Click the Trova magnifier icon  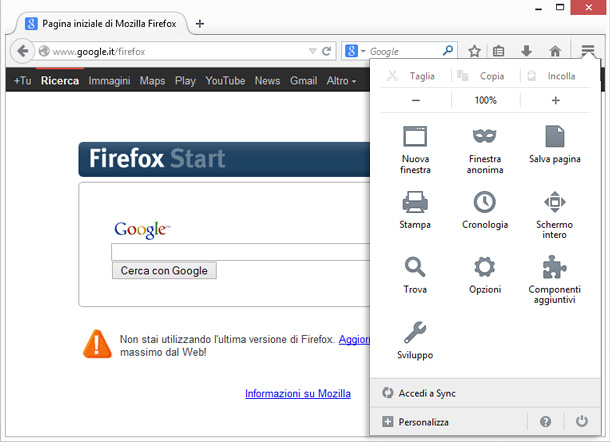coord(415,267)
